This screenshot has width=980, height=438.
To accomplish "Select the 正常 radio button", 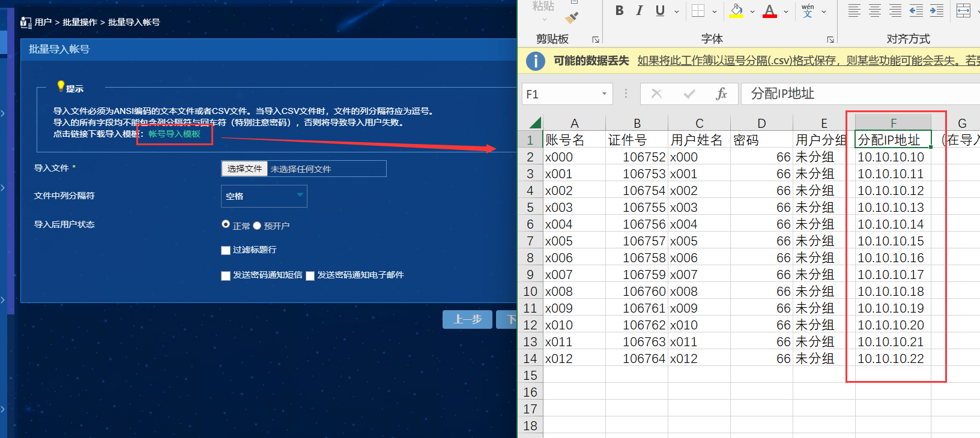I will point(226,224).
